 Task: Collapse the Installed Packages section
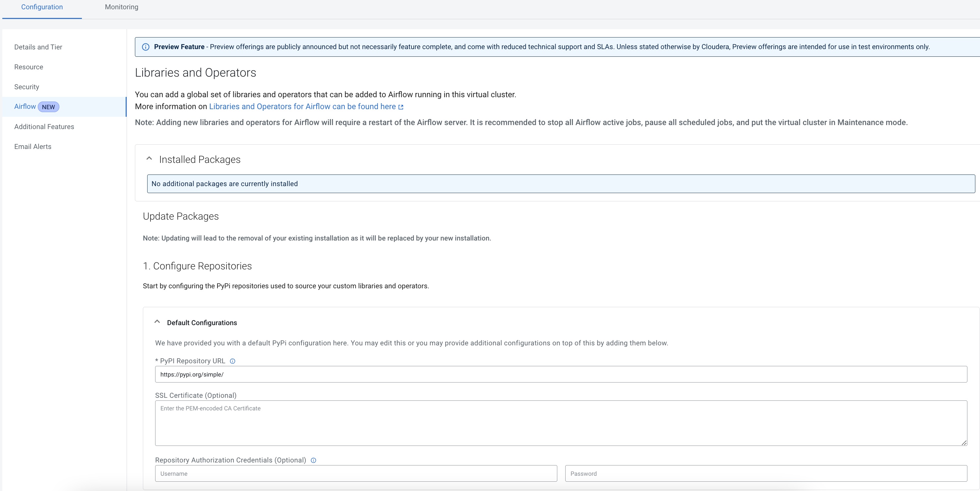(149, 159)
